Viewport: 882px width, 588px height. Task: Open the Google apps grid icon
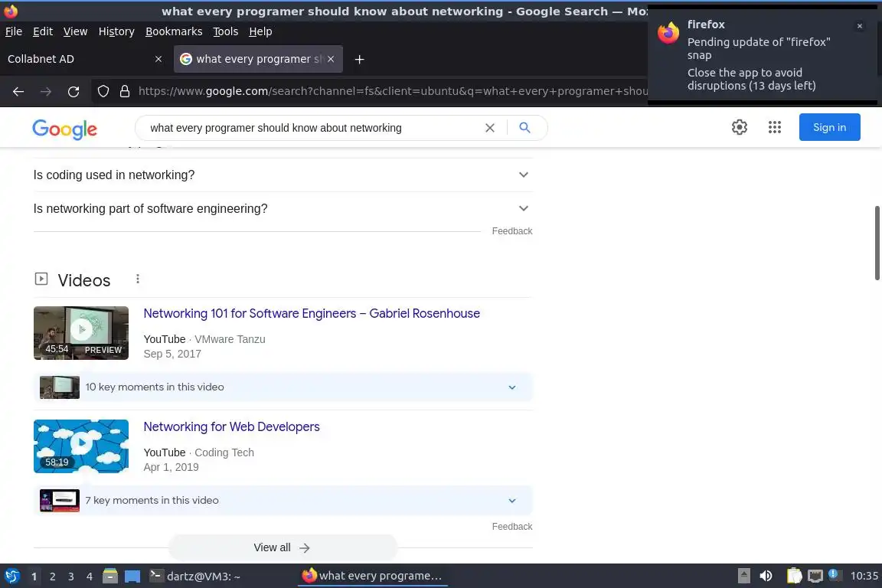775,127
